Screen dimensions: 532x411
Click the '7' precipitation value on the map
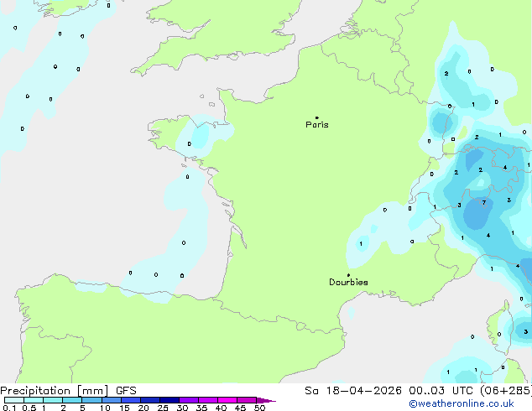[484, 203]
